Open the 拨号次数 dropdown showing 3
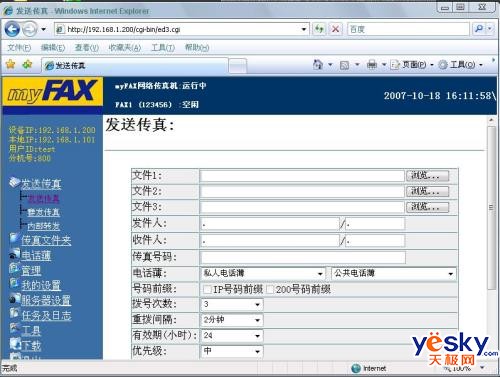Image resolution: width=500 pixels, height=377 pixels. [232, 304]
